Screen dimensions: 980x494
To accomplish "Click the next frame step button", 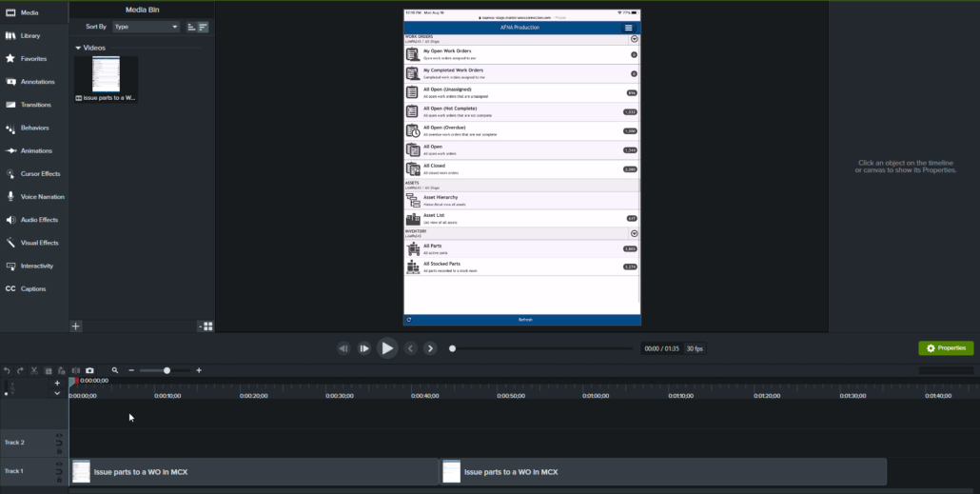I will [363, 348].
